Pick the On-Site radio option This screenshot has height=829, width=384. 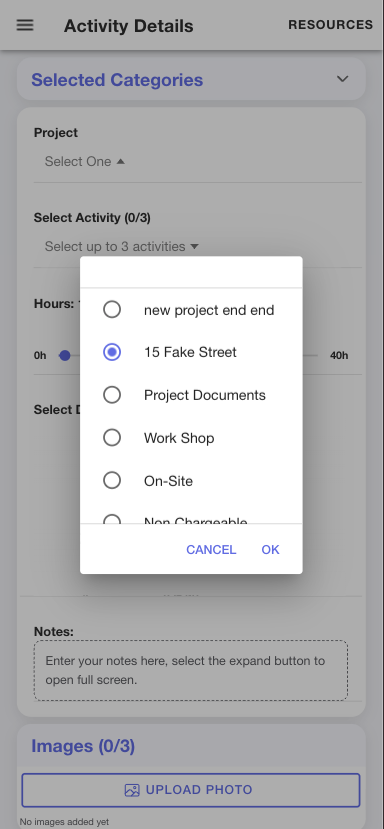pyautogui.click(x=191, y=481)
